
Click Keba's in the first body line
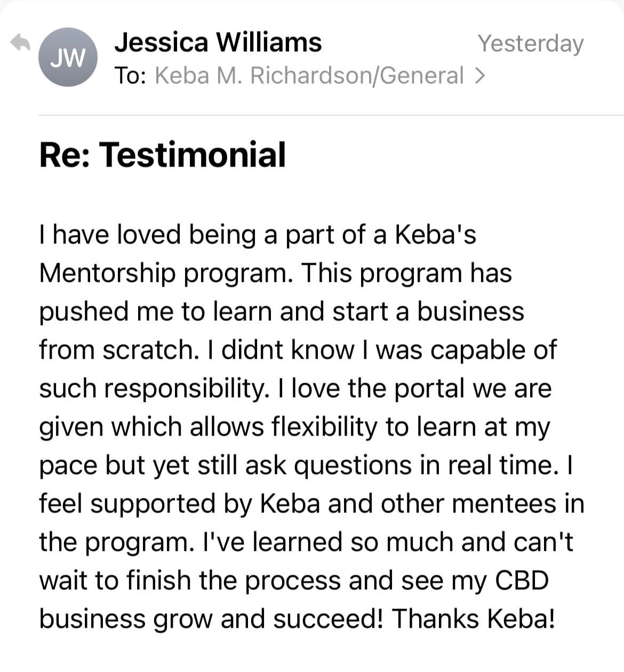[x=435, y=235]
